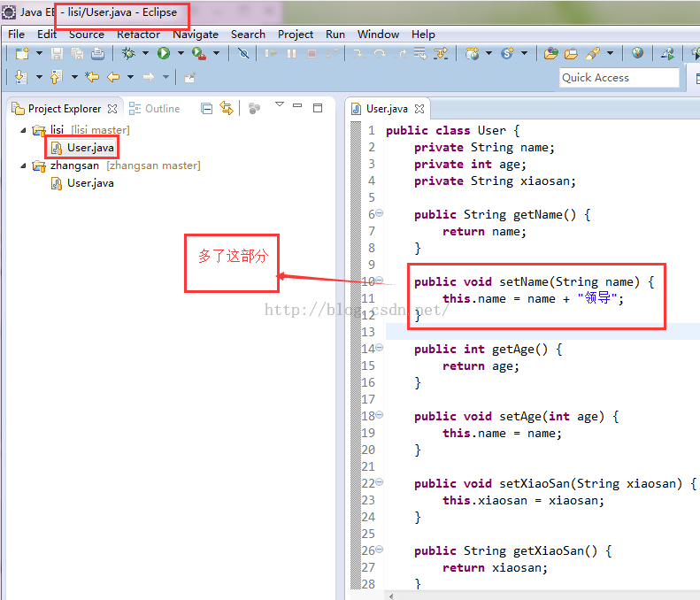Click the Run External Tools icon
Screen dimensions: 700x600
point(198,54)
